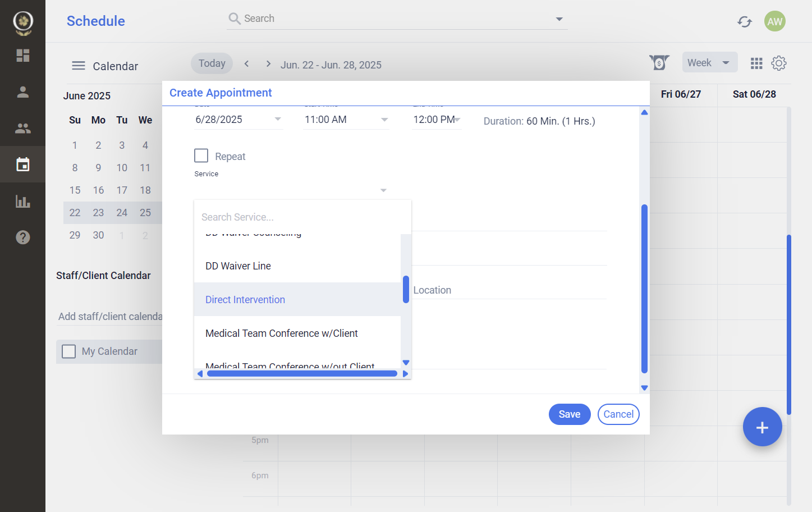
Task: Select June 15 in mini calendar
Action: click(x=75, y=190)
